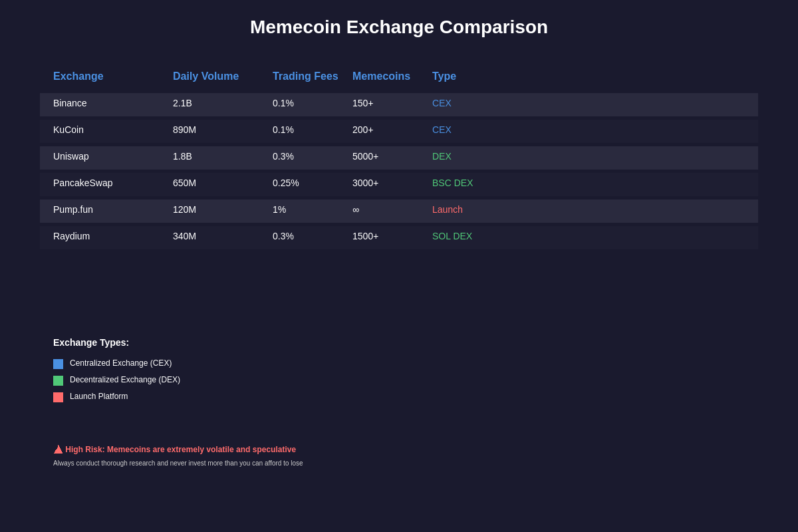Click the Uniswap exchange name

click(71, 156)
